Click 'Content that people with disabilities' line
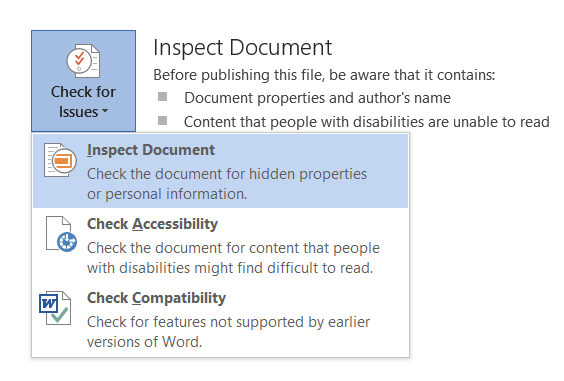The image size is (564, 381). [x=367, y=122]
